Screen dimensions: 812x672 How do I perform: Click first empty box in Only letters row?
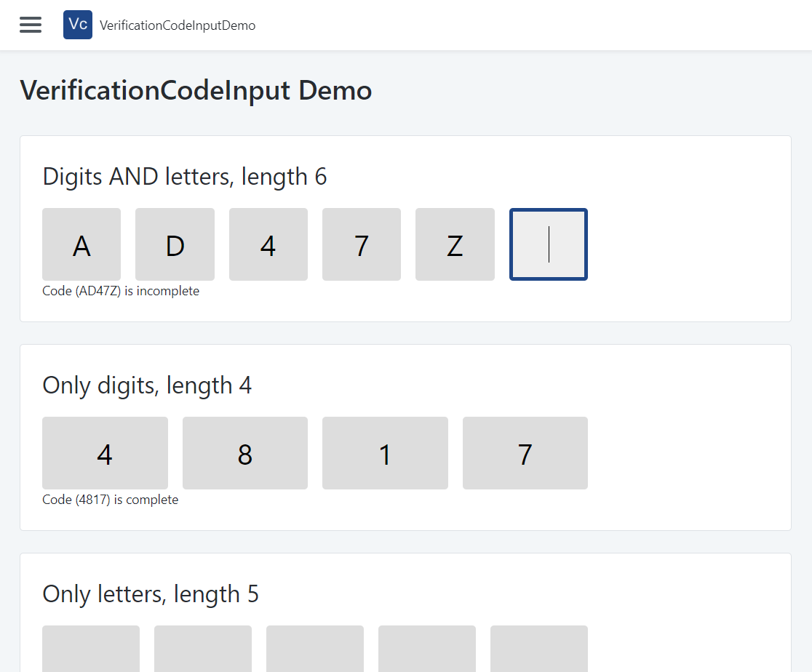91,649
